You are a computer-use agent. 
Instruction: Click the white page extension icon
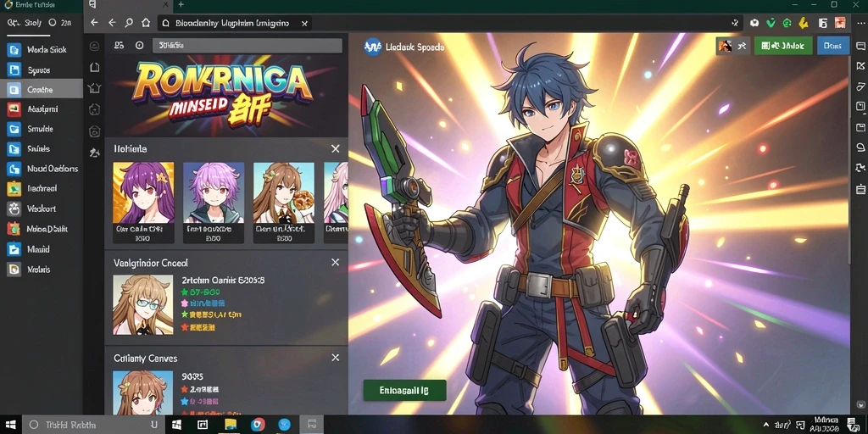(822, 23)
